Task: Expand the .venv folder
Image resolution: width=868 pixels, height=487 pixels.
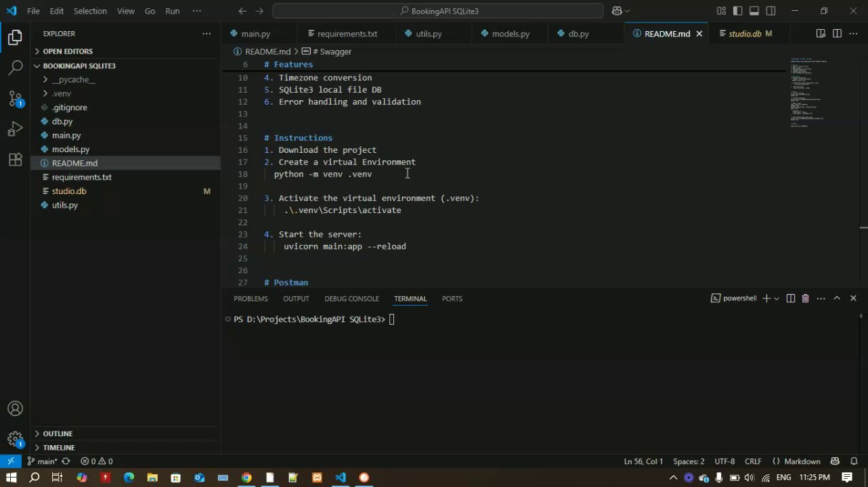Action: point(125,93)
